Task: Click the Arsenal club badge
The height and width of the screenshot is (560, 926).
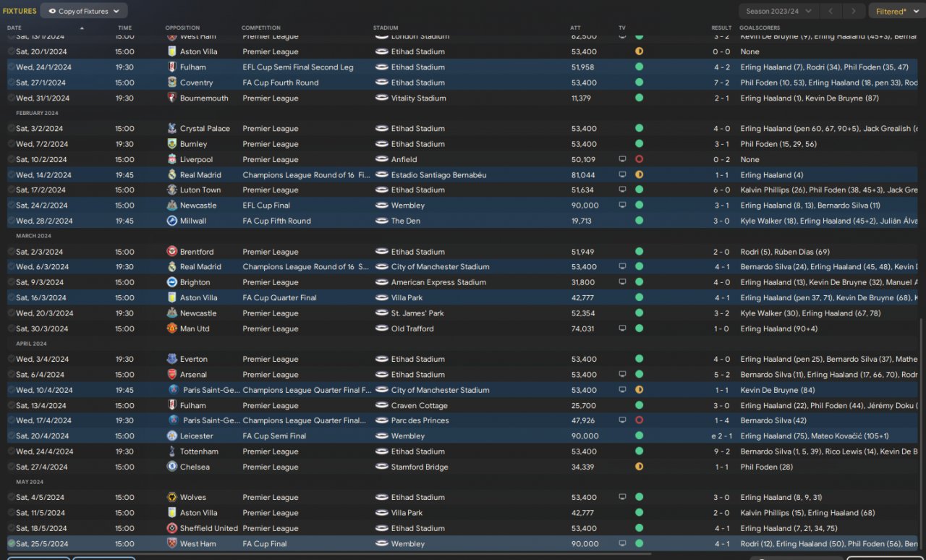Action: (171, 375)
